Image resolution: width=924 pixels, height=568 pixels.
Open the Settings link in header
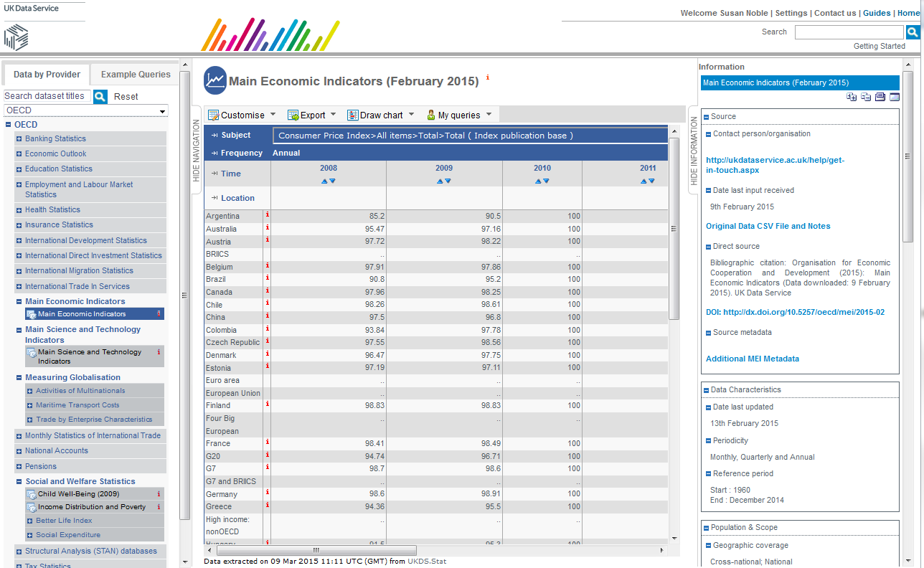point(791,13)
